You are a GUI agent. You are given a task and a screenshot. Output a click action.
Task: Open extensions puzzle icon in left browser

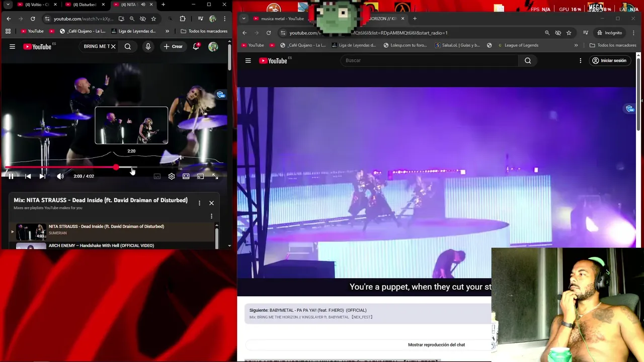coord(183,19)
